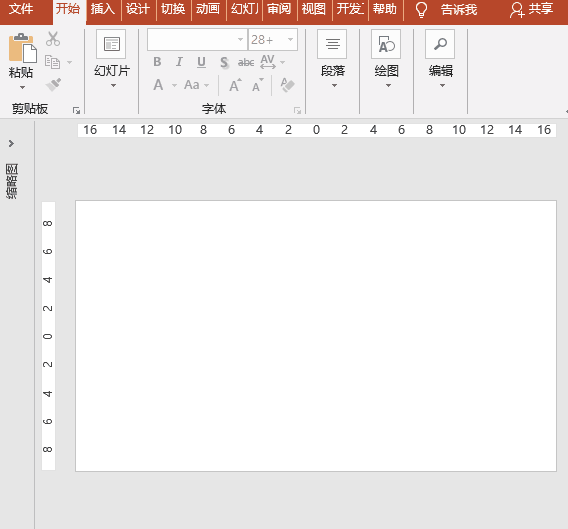This screenshot has width=568, height=529.
Task: Toggle Bold formatting
Action: click(x=157, y=62)
